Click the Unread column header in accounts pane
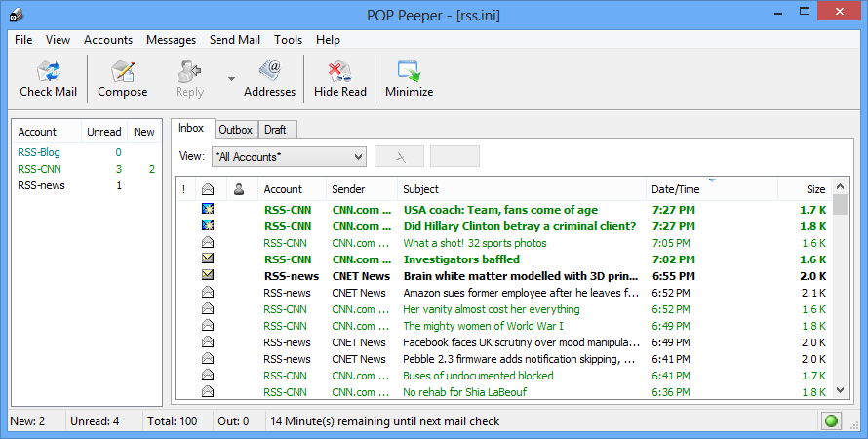The height and width of the screenshot is (439, 868). tap(104, 132)
